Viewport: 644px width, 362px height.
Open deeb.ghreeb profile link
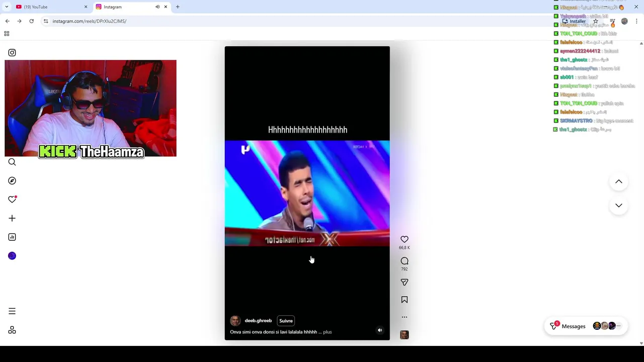(258, 321)
